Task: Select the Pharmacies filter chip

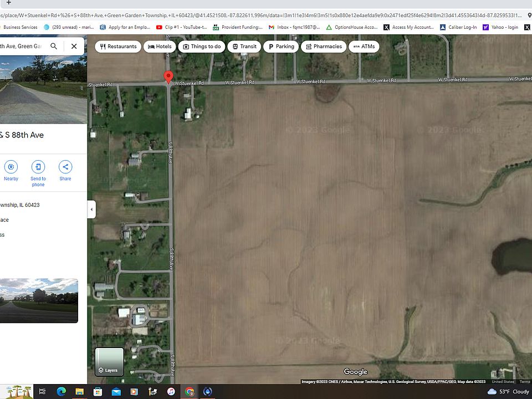Action: coord(324,47)
